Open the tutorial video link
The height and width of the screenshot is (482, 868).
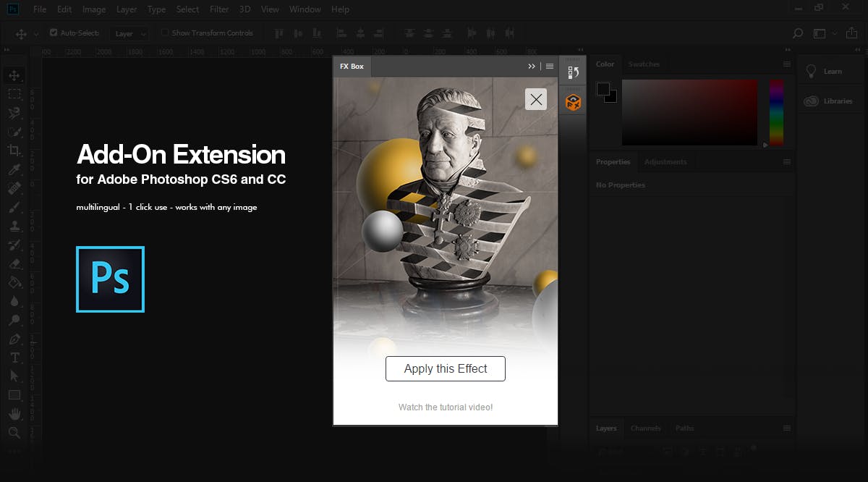[445, 407]
